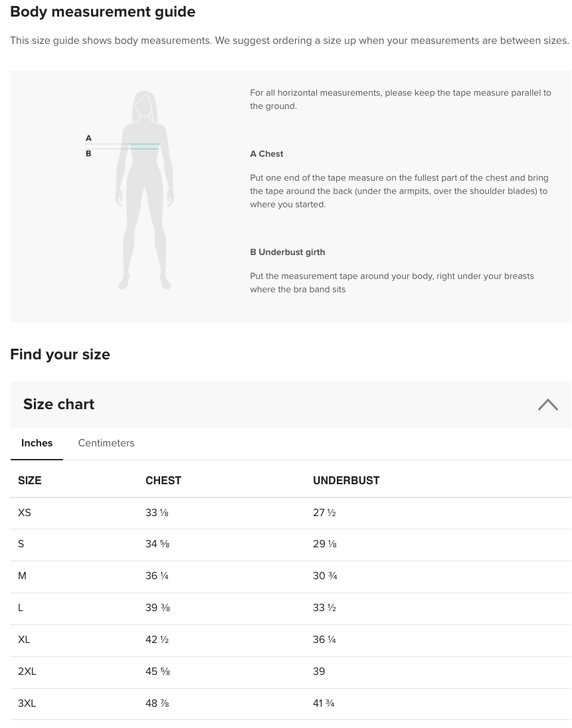
Task: Switch to the Centimeters tab
Action: [x=106, y=443]
